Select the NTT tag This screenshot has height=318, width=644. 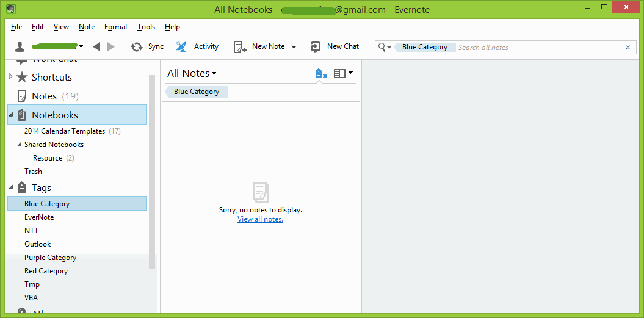coord(31,231)
